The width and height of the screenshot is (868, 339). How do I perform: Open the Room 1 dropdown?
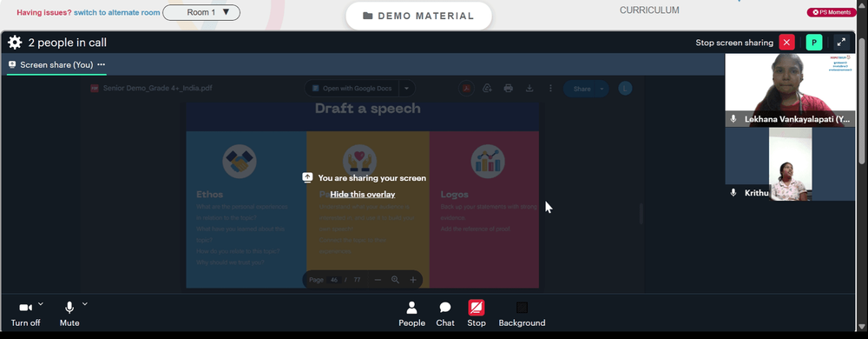tap(201, 12)
